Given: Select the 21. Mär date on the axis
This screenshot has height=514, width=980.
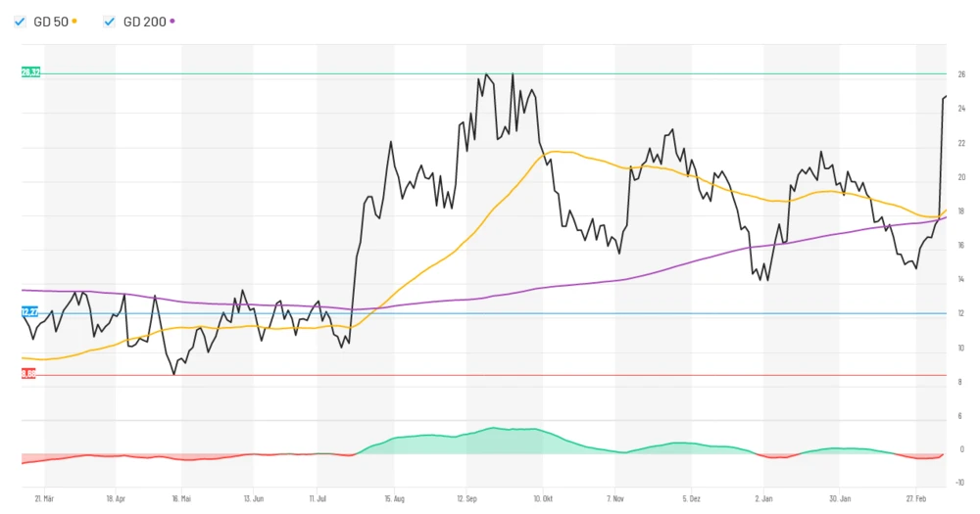Looking at the screenshot, I should 44,497.
